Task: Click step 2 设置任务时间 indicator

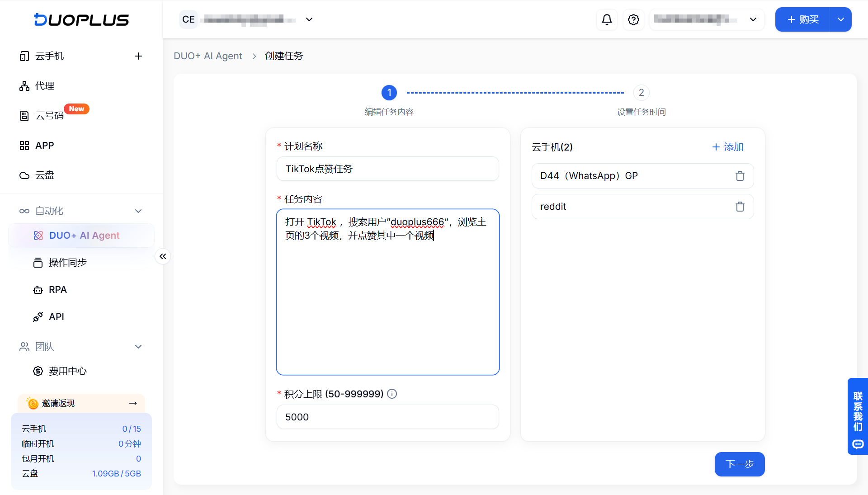Action: [641, 93]
